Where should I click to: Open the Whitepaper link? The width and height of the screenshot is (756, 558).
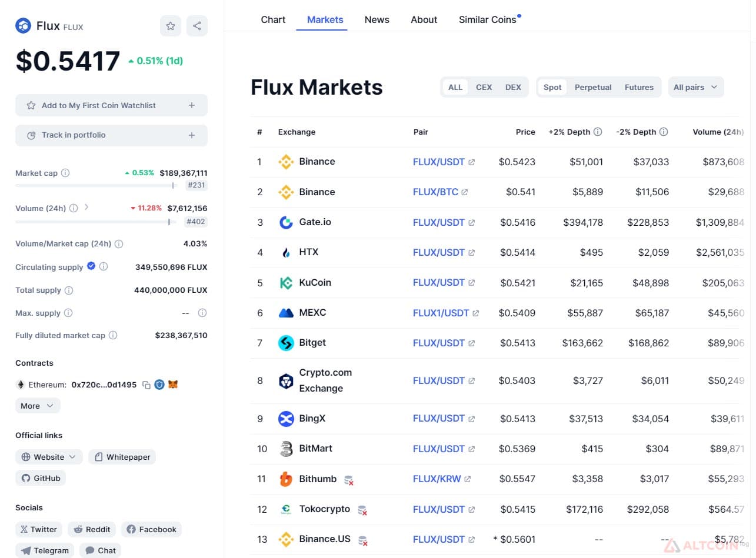pyautogui.click(x=122, y=457)
